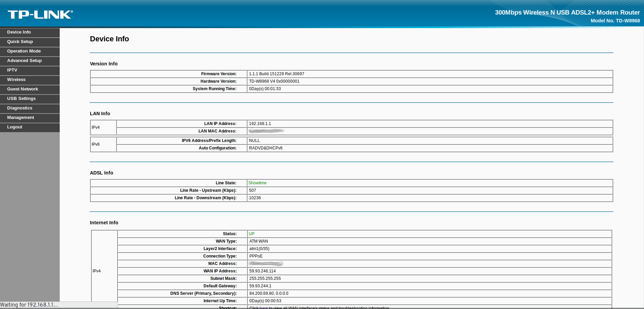
Task: Click the Model No. TD-W8968 text
Action: (x=615, y=21)
